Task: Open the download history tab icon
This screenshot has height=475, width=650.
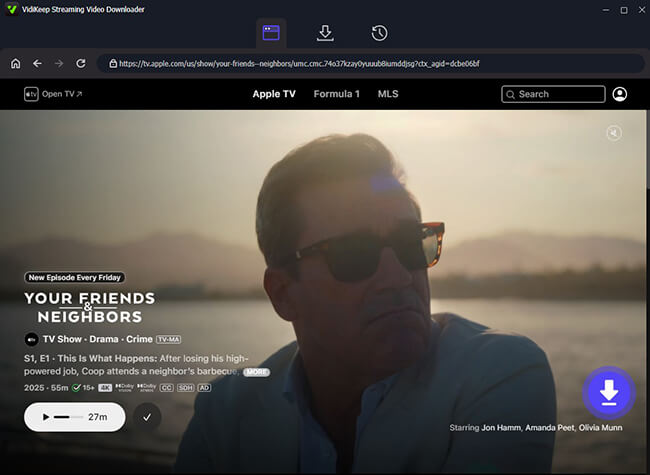Action: point(379,33)
